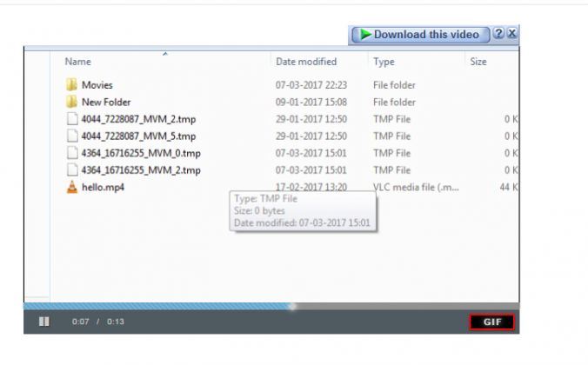Click file icon of 4044_7228087_MVM_2.tmp

72,119
